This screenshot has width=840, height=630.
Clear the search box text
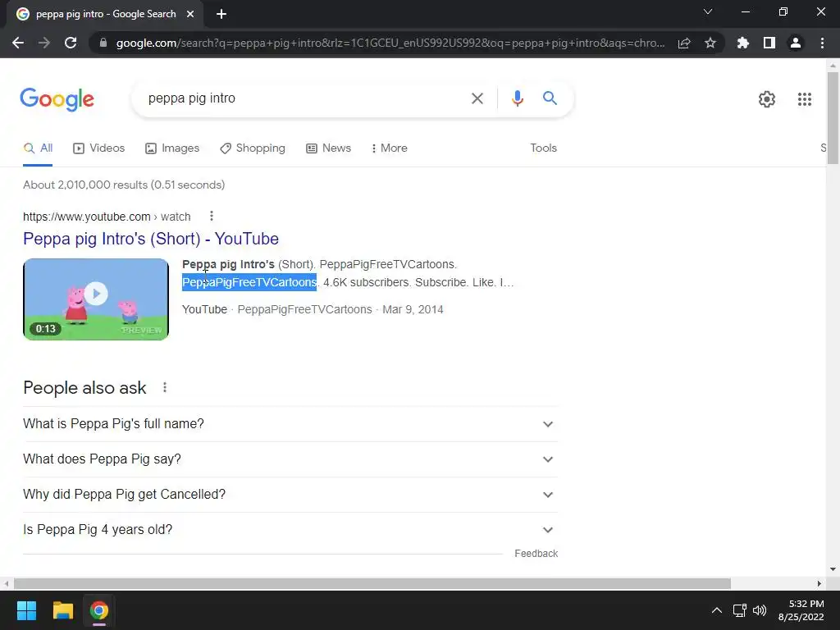477,98
